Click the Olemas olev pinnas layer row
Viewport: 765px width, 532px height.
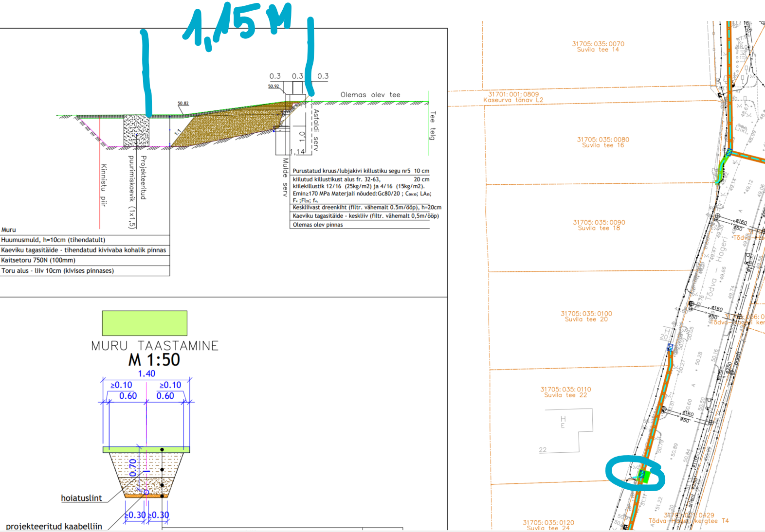click(318, 225)
